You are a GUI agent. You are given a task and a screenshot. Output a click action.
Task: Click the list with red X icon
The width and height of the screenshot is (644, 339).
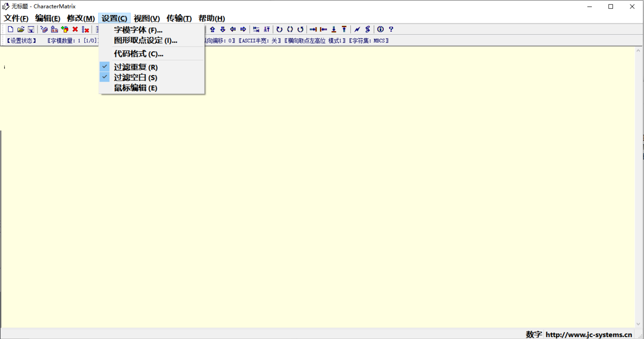click(x=85, y=29)
